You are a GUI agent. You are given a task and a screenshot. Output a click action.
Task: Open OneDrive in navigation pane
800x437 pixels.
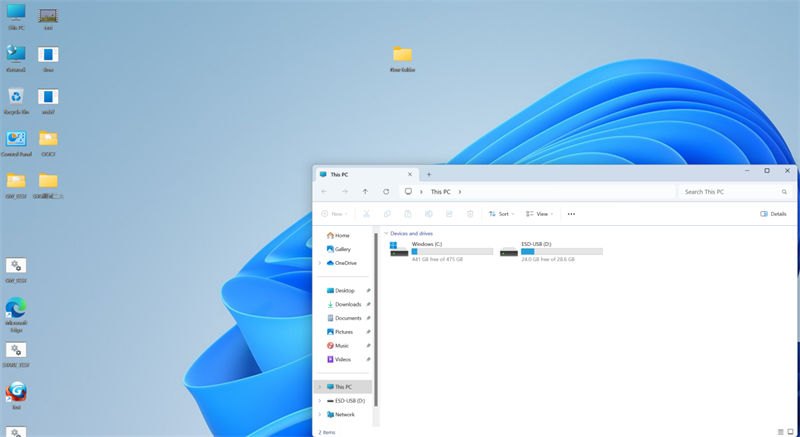point(341,263)
